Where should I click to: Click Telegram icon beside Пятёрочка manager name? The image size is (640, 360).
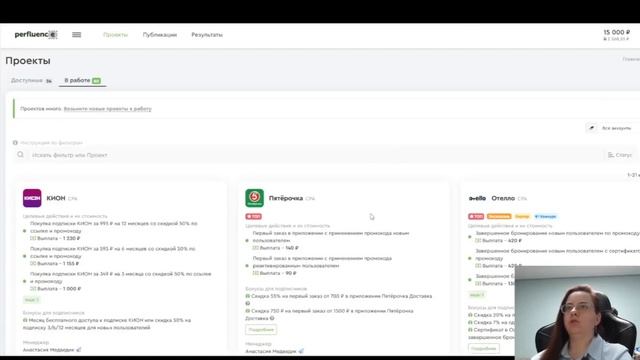point(301,351)
